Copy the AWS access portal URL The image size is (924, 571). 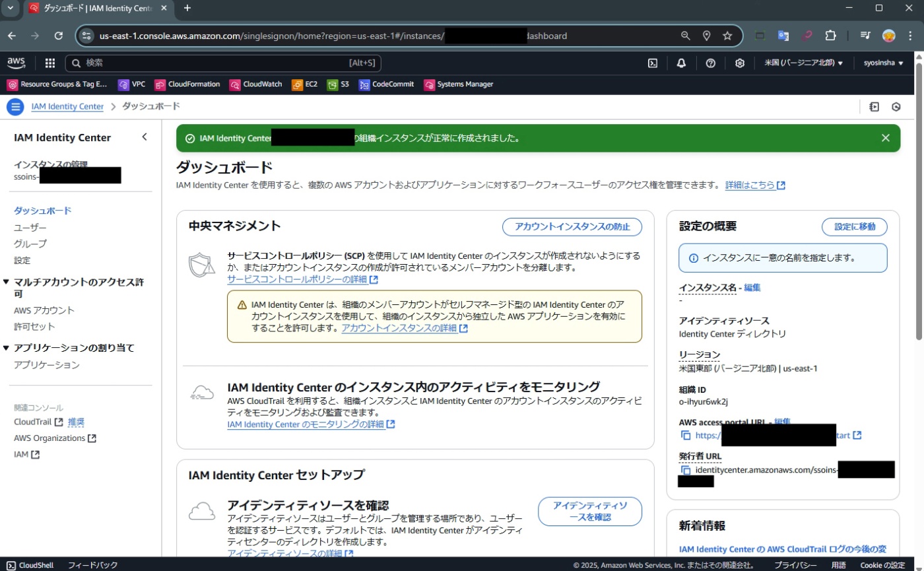686,436
